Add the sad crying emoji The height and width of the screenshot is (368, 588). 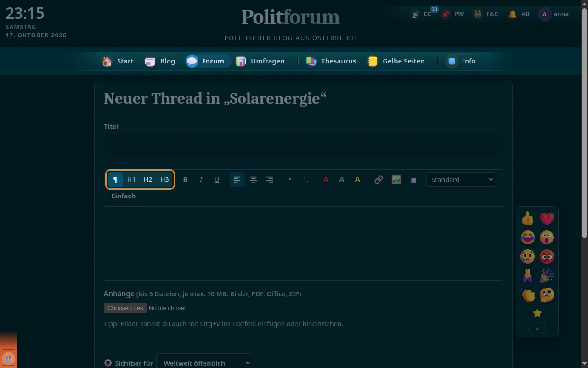pos(528,257)
